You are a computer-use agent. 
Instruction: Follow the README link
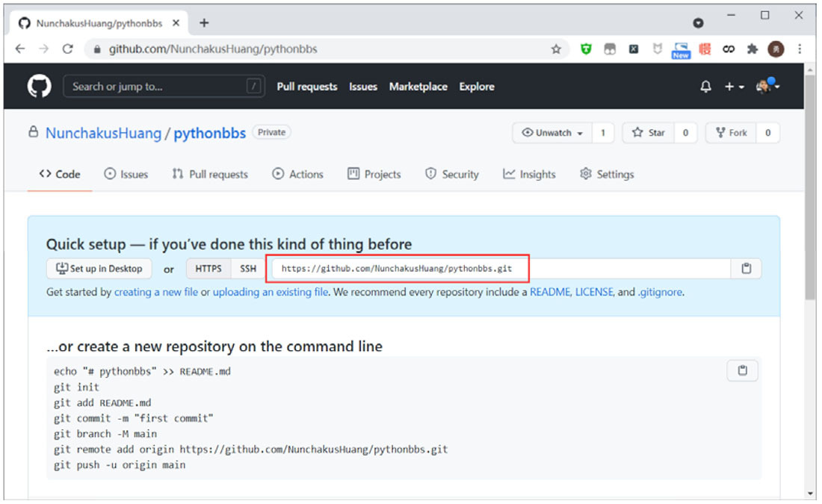point(550,293)
